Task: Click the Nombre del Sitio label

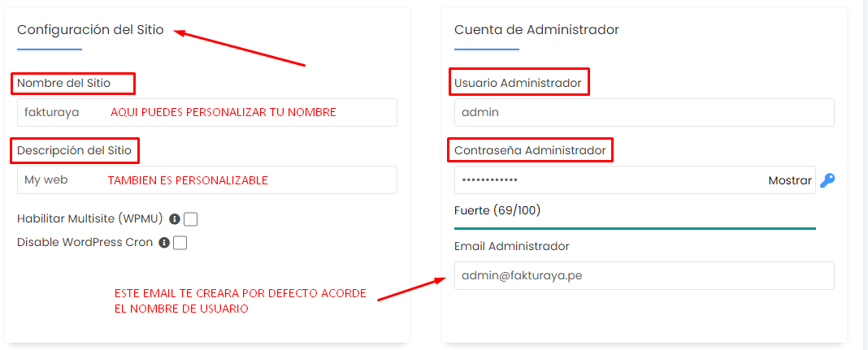Action: click(x=63, y=83)
